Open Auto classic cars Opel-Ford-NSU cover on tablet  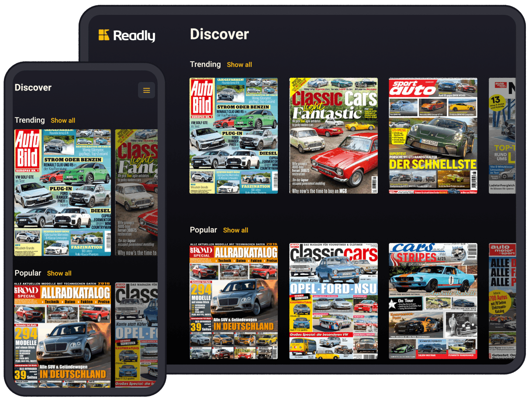(x=334, y=301)
